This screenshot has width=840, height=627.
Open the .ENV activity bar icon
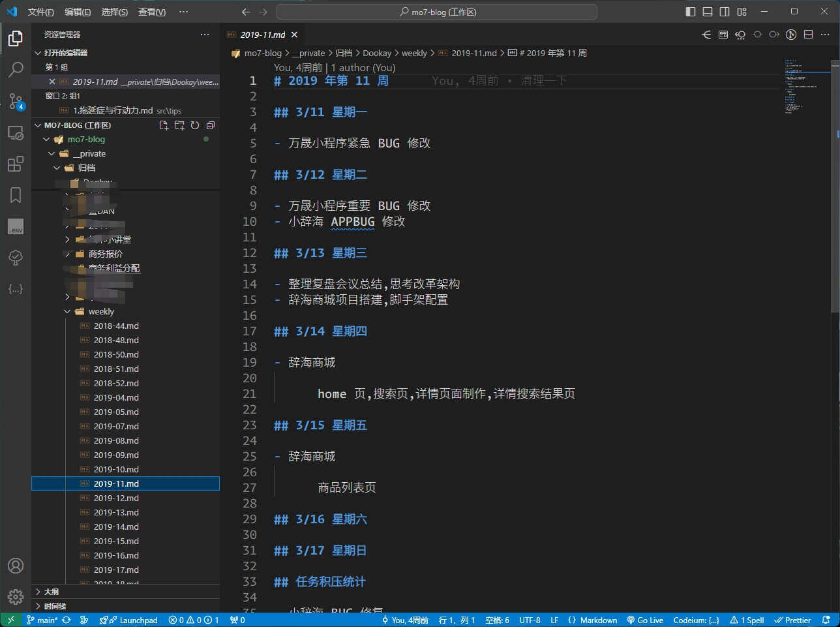[16, 226]
